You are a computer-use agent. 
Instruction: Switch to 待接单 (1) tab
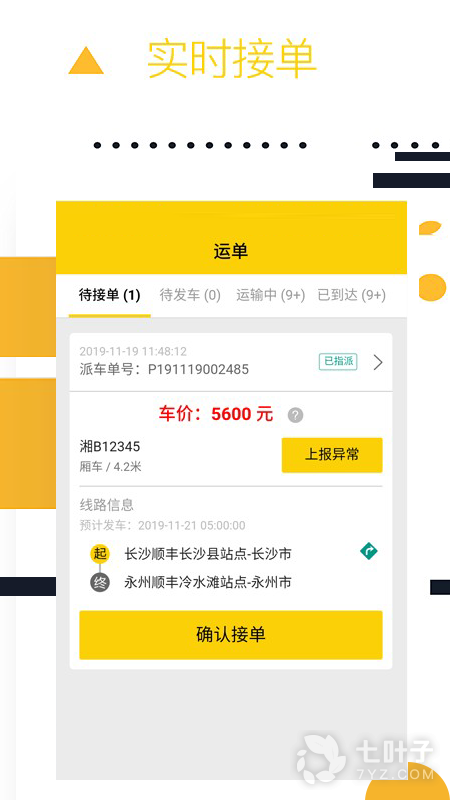[109, 295]
